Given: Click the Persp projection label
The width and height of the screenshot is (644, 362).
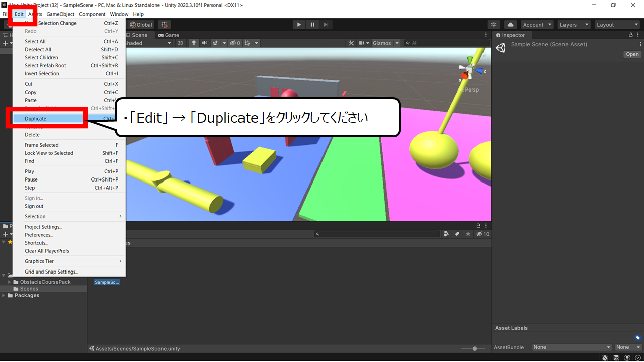Looking at the screenshot, I should 471,90.
